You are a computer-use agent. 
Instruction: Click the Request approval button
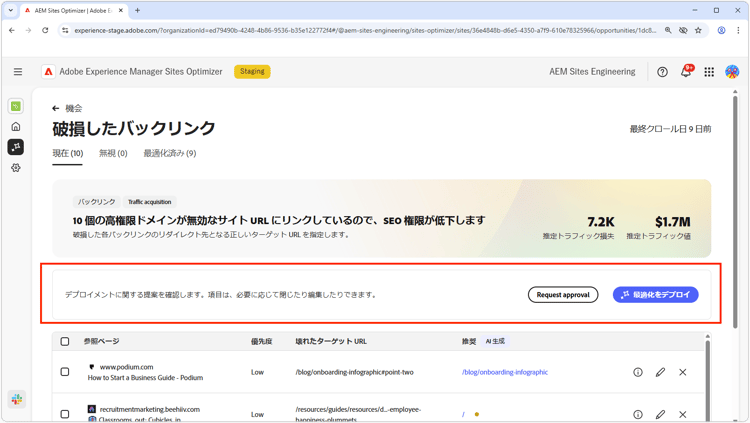[563, 295]
